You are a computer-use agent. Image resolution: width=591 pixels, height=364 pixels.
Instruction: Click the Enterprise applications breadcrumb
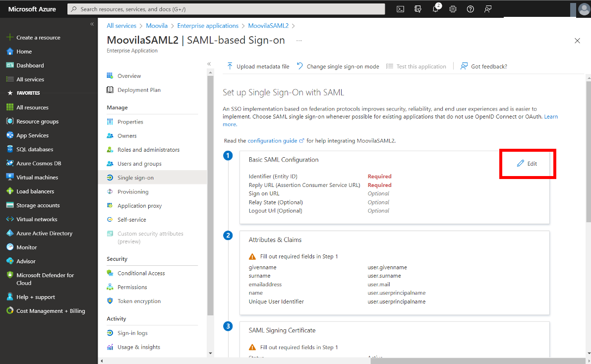(x=208, y=26)
